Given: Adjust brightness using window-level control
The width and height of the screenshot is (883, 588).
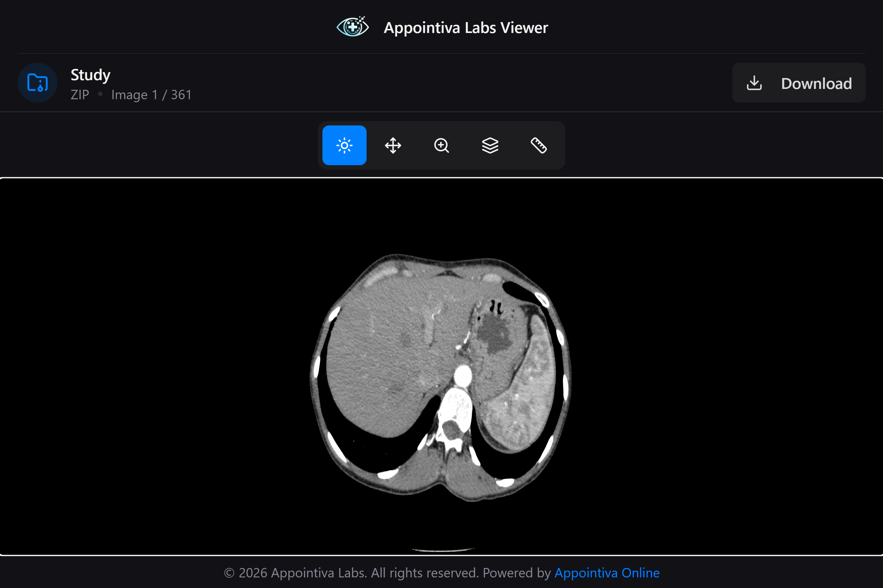Looking at the screenshot, I should point(344,145).
